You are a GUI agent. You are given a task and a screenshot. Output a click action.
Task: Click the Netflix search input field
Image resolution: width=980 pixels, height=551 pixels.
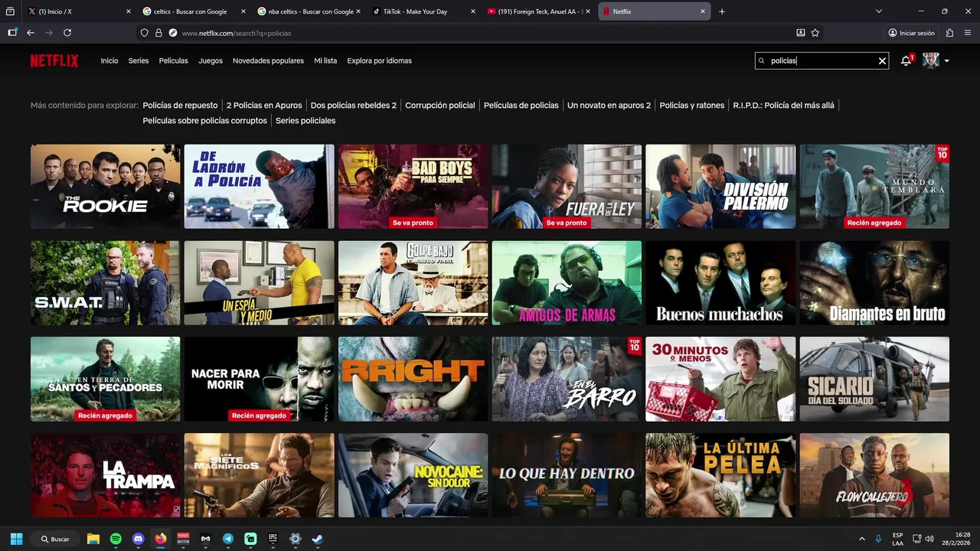(822, 60)
